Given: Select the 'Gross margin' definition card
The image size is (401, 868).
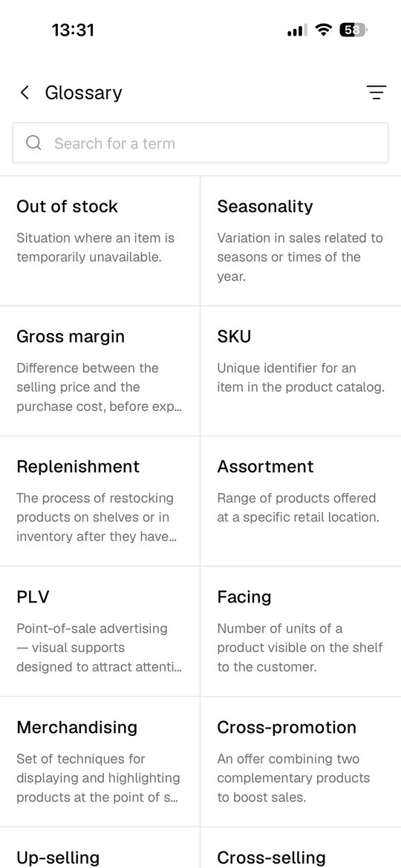Looking at the screenshot, I should point(100,371).
